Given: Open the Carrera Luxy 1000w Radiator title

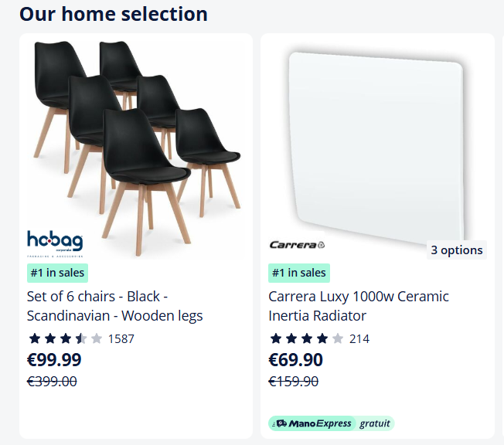Looking at the screenshot, I should tap(358, 306).
